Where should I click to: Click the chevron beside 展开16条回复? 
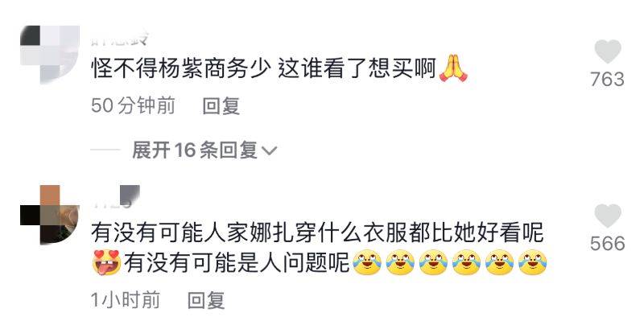269,151
